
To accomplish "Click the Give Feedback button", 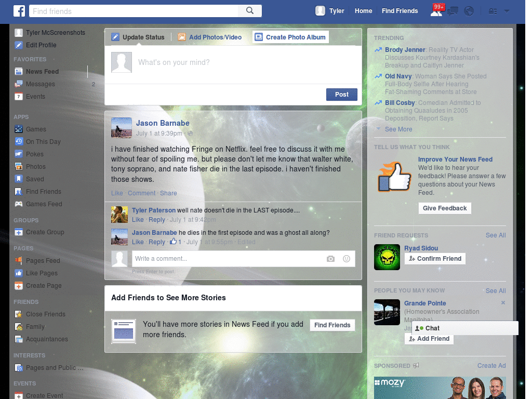I will (x=445, y=208).
